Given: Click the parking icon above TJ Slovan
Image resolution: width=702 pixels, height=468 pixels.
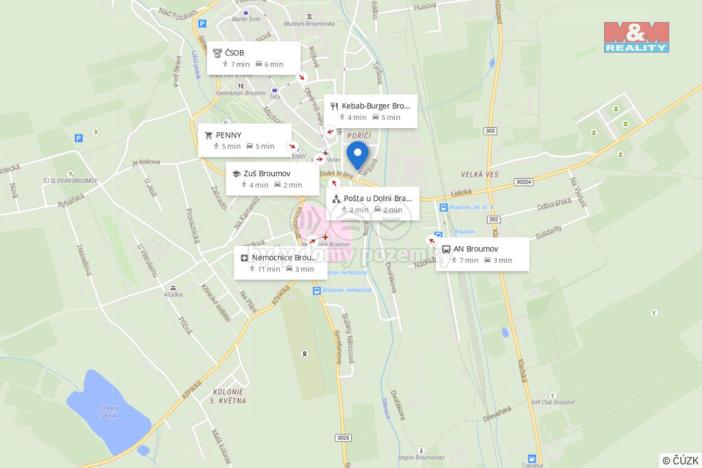Looking at the screenshot, I should pyautogui.click(x=79, y=138).
